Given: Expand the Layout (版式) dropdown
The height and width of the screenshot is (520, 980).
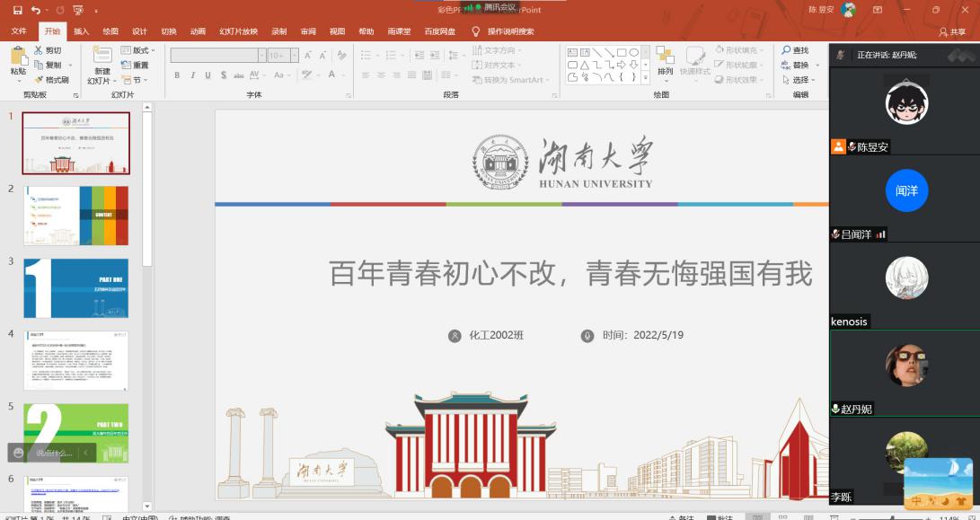Looking at the screenshot, I should pos(144,50).
